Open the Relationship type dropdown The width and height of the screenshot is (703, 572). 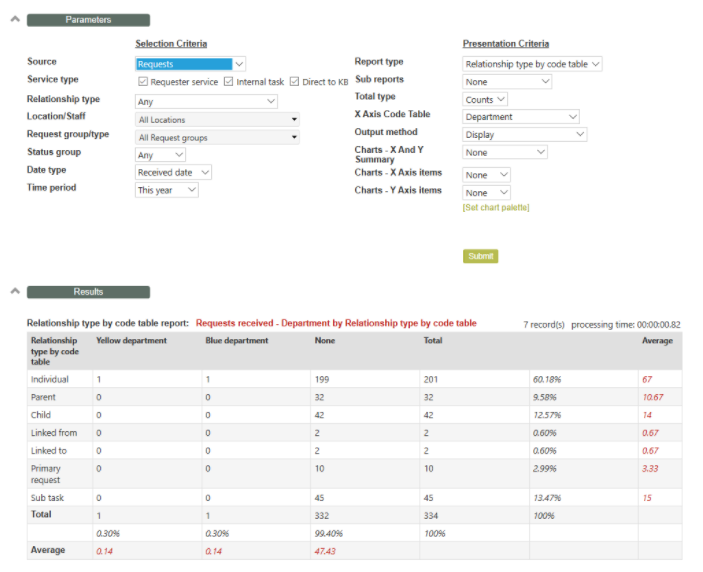coord(206,100)
